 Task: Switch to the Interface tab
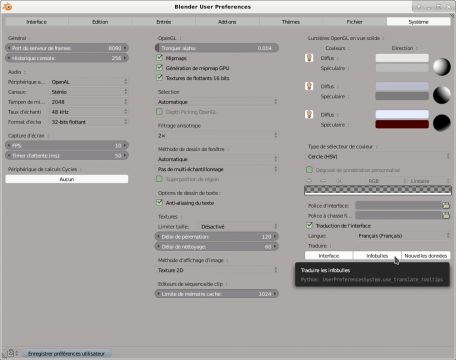[37, 22]
